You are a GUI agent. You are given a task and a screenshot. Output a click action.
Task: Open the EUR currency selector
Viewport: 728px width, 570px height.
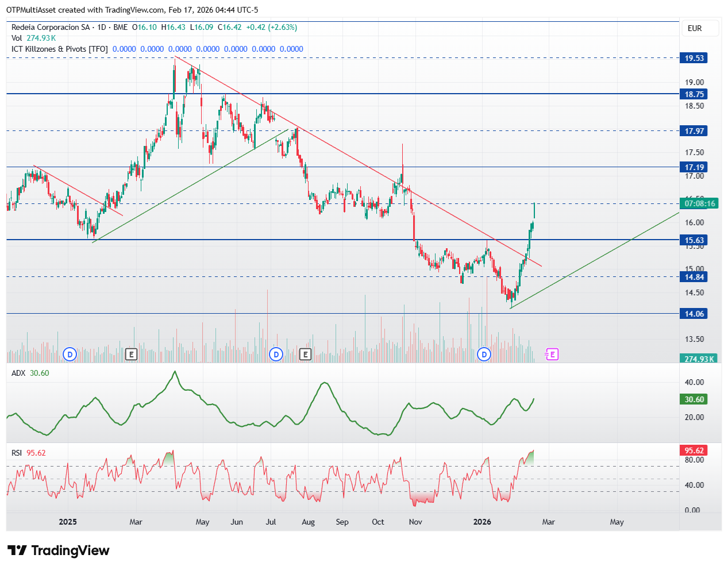695,28
